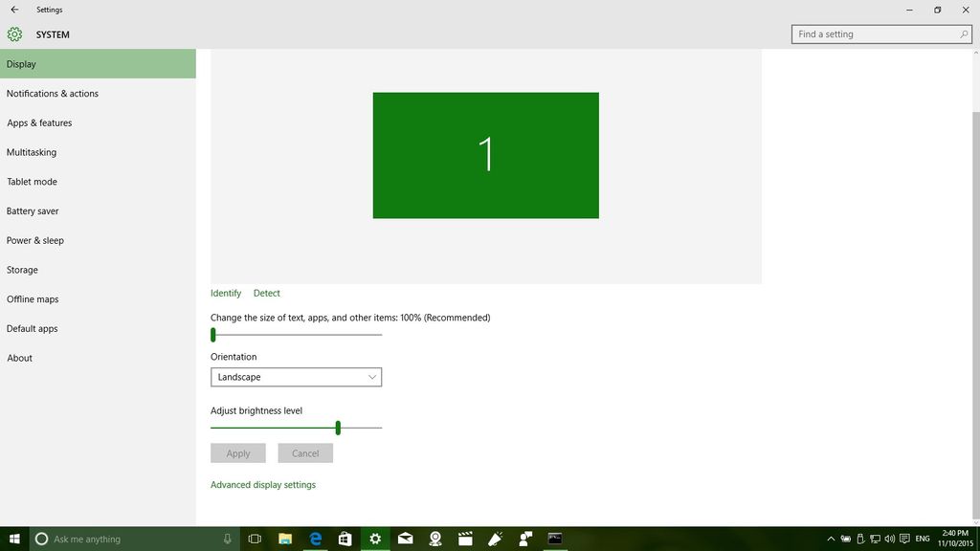This screenshot has height=551, width=980.
Task: Adjust the brightness level slider
Action: [x=338, y=428]
